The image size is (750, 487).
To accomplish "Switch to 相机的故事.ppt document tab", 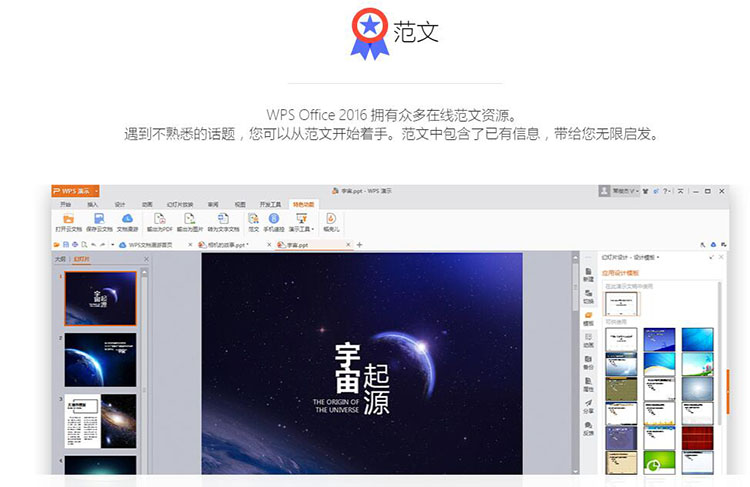I will point(229,244).
